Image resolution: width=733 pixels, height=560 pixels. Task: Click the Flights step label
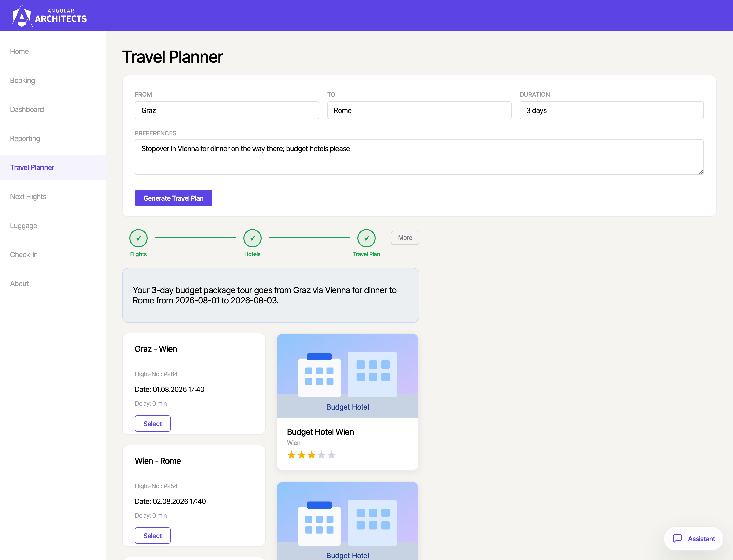138,254
